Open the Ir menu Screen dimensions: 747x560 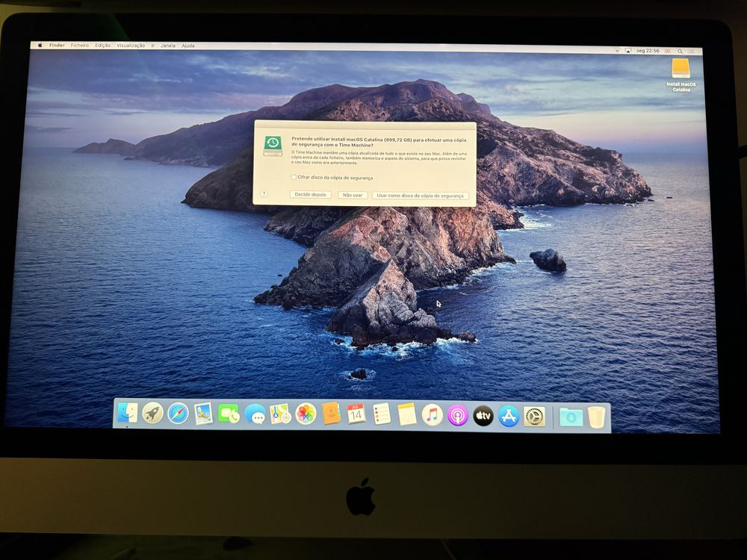click(x=153, y=46)
